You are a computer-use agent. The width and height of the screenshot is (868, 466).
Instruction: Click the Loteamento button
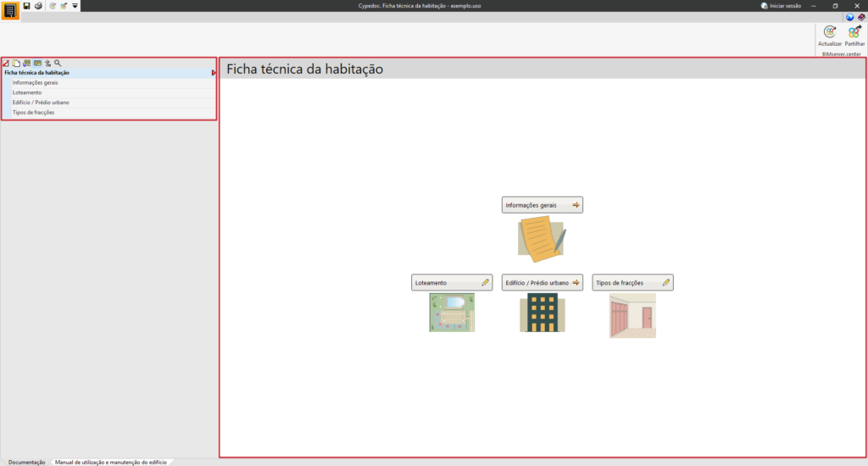click(x=452, y=282)
